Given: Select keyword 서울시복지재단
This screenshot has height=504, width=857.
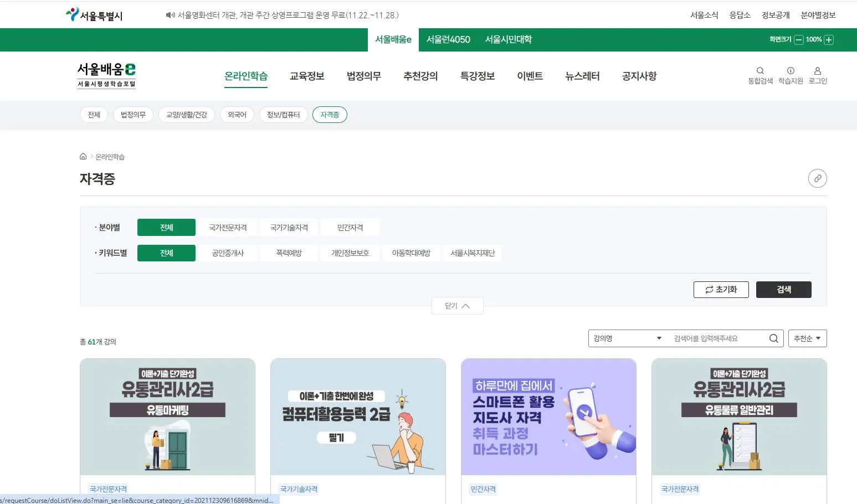Looking at the screenshot, I should pos(473,253).
